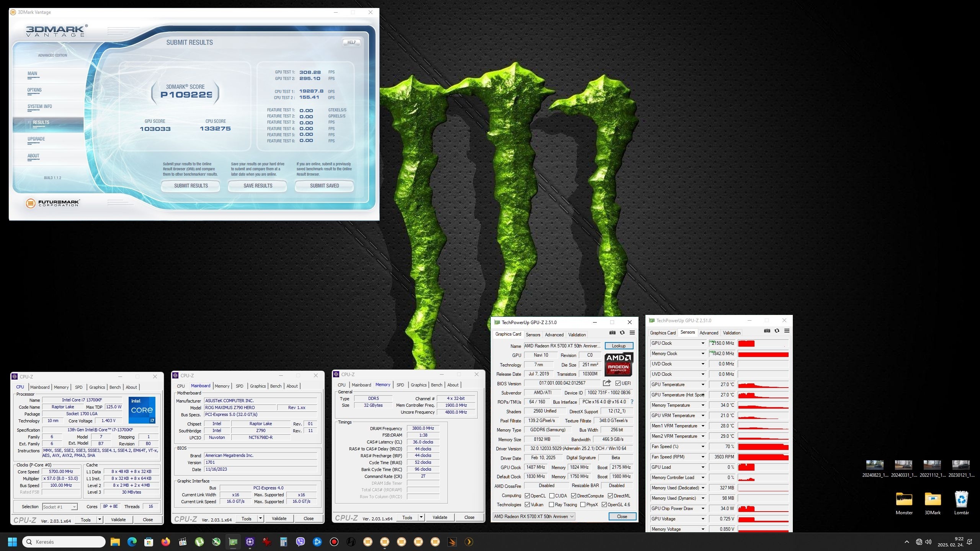Click the Fan Speed (%) sensor graph

coord(763,447)
